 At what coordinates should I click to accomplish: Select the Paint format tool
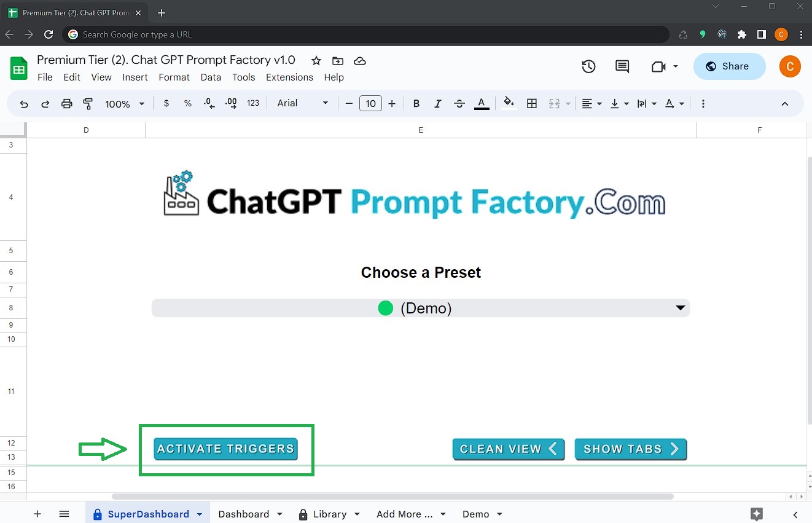[x=88, y=103]
